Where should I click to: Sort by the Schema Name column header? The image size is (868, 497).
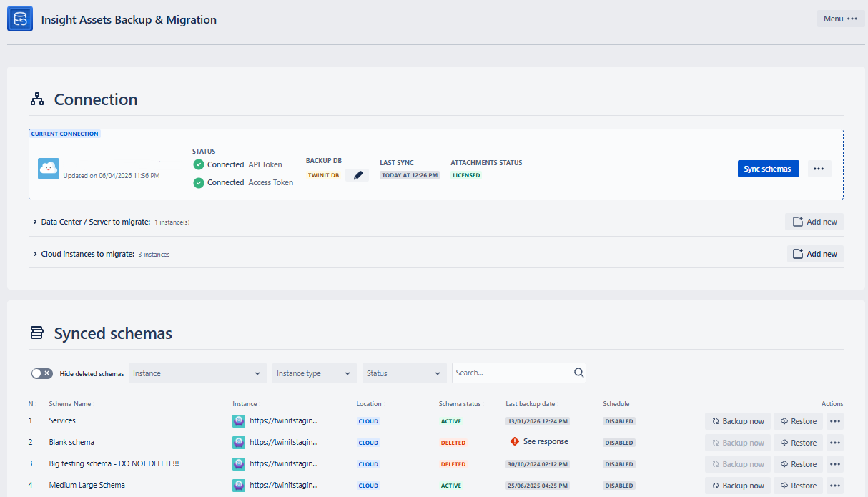pyautogui.click(x=71, y=404)
